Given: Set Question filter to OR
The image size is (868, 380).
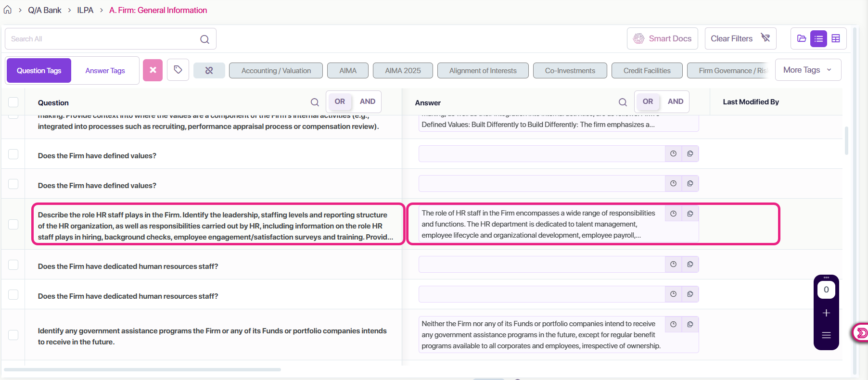Looking at the screenshot, I should click(340, 101).
